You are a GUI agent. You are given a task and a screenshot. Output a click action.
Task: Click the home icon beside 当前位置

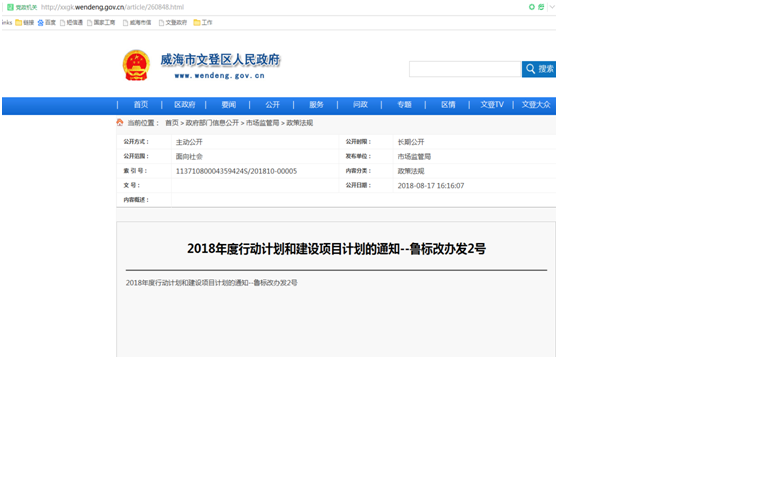[120, 123]
